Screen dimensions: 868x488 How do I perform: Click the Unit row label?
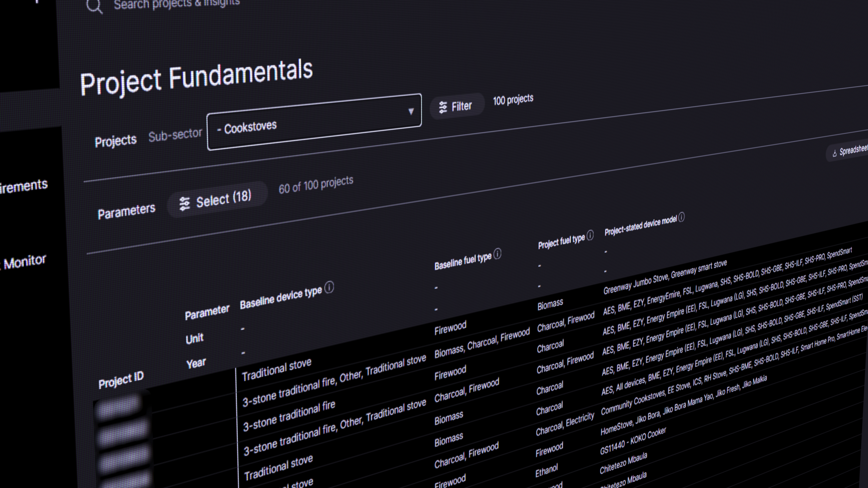(x=194, y=338)
